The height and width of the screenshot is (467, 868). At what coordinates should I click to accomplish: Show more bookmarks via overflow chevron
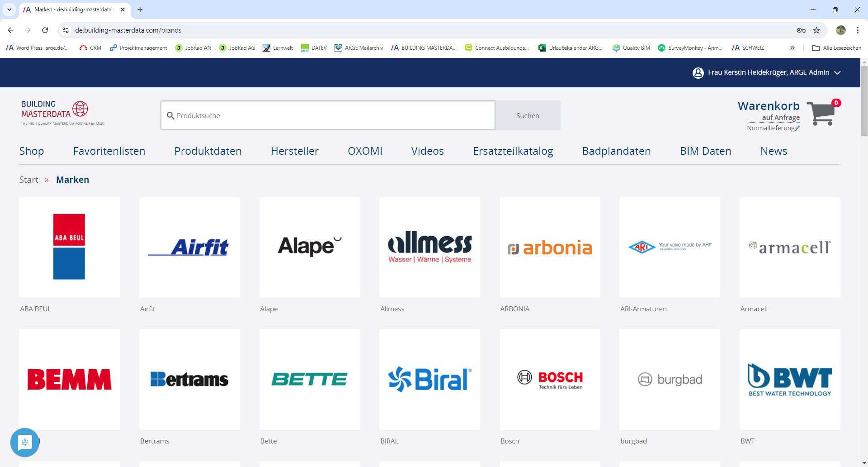793,48
